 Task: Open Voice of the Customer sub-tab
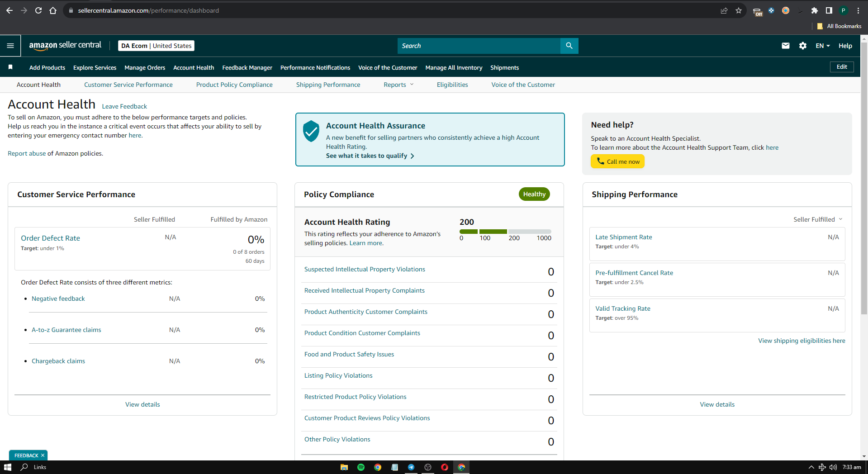tap(523, 85)
